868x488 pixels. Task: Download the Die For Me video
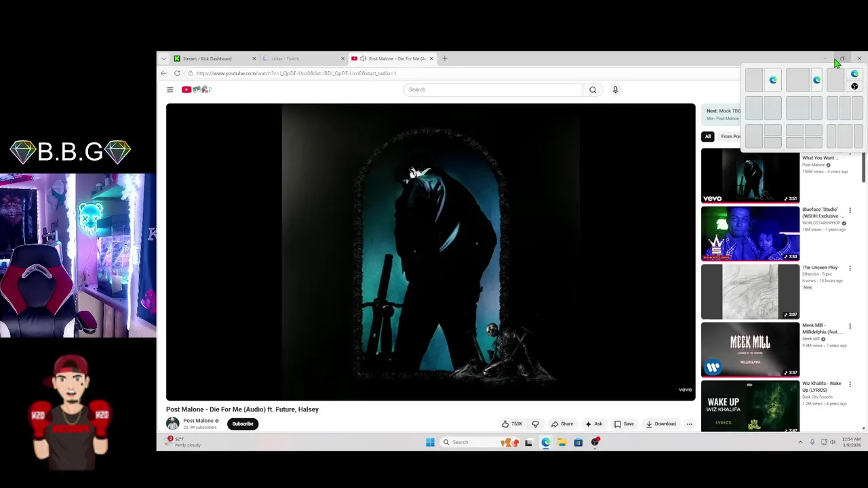tap(660, 424)
